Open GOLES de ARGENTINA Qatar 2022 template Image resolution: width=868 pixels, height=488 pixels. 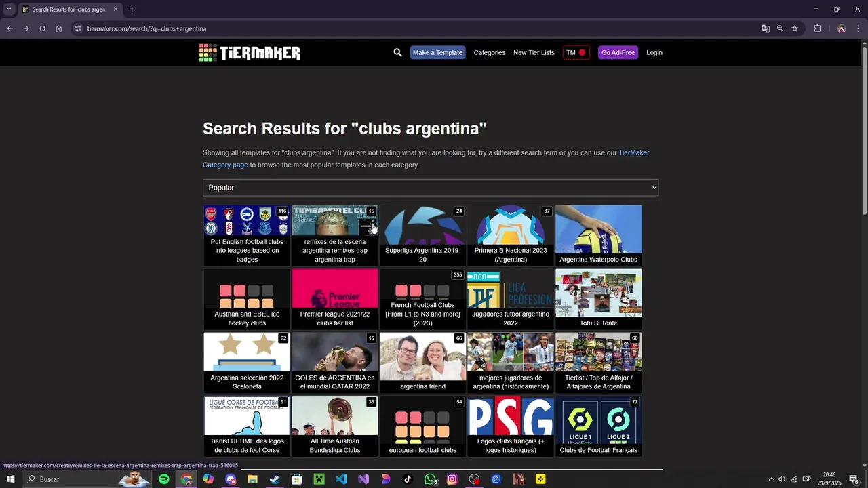pos(335,363)
